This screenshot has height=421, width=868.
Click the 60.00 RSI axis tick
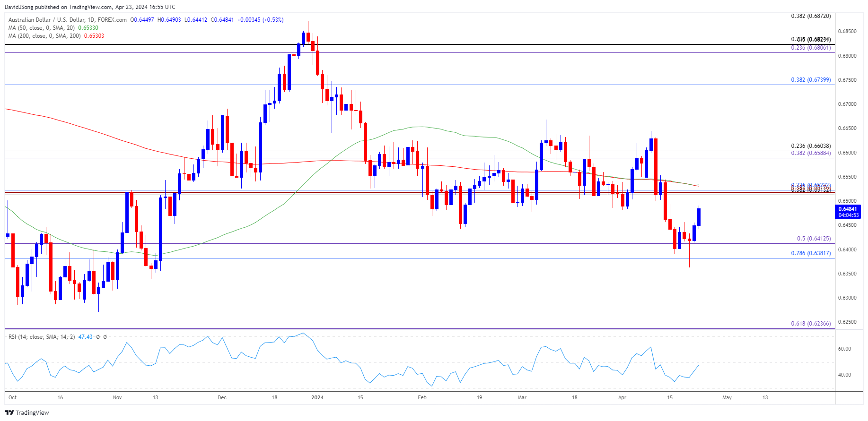(844, 349)
